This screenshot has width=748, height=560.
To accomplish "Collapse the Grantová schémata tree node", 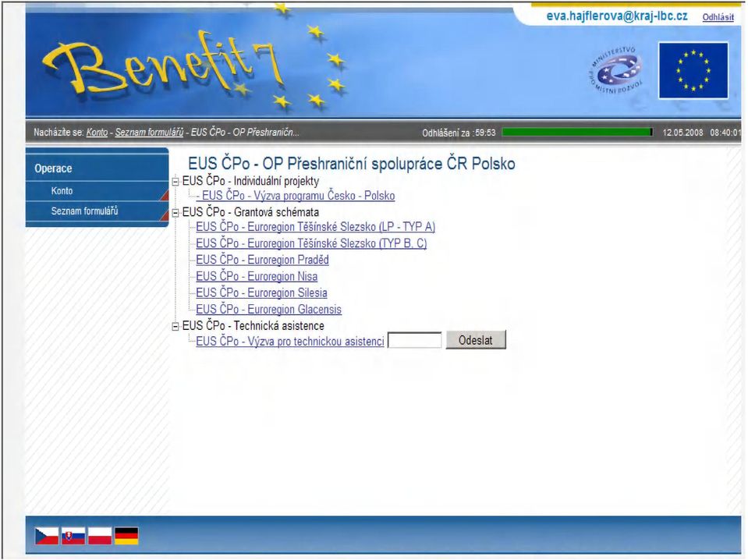I will [x=175, y=213].
